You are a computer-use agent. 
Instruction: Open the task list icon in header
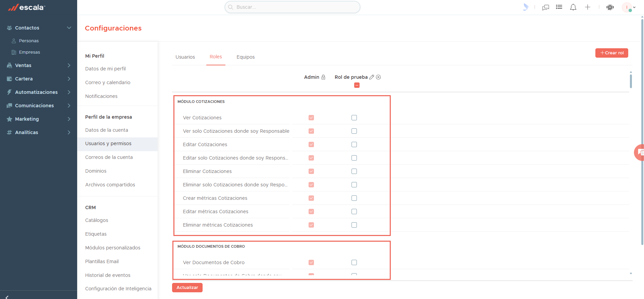click(559, 7)
